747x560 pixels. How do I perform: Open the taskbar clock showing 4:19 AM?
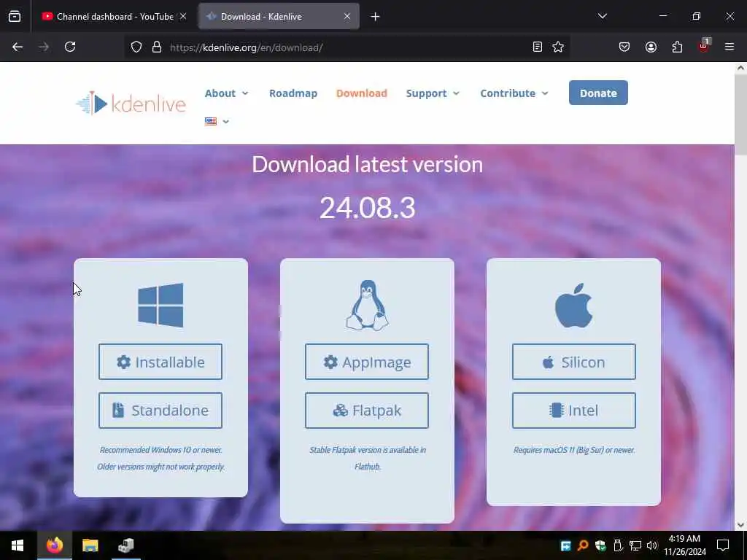tap(685, 545)
